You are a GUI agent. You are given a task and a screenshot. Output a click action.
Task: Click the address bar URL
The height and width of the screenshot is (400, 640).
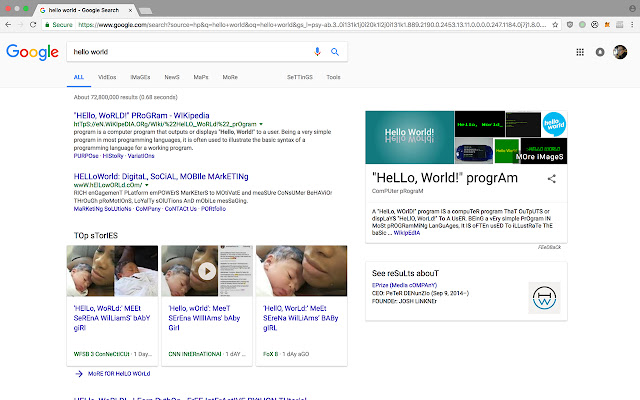click(x=312, y=25)
